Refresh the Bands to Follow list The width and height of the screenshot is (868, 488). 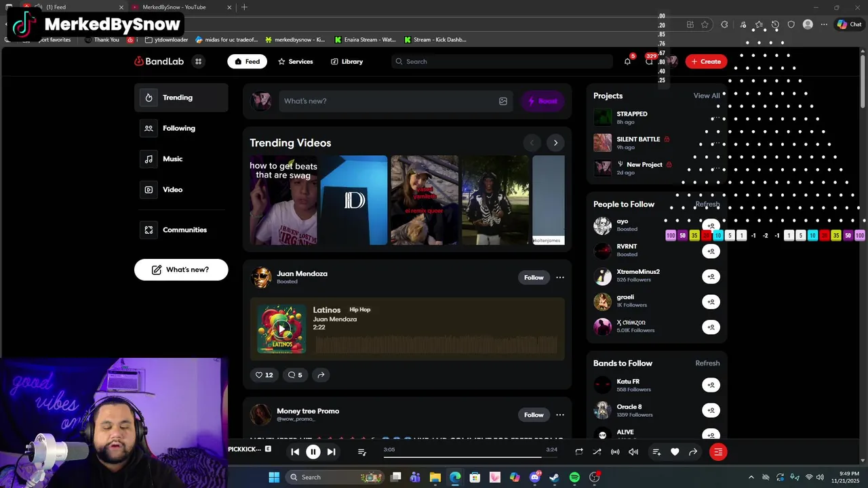pyautogui.click(x=707, y=363)
